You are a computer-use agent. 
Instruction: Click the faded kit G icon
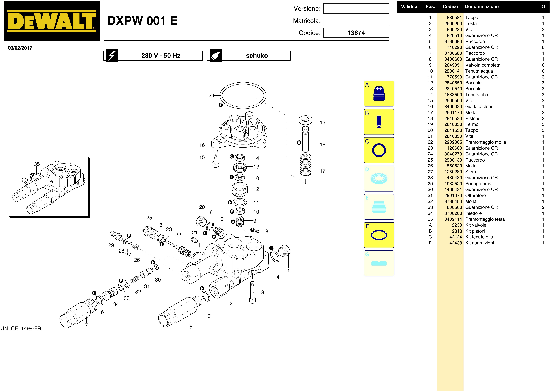point(379,263)
